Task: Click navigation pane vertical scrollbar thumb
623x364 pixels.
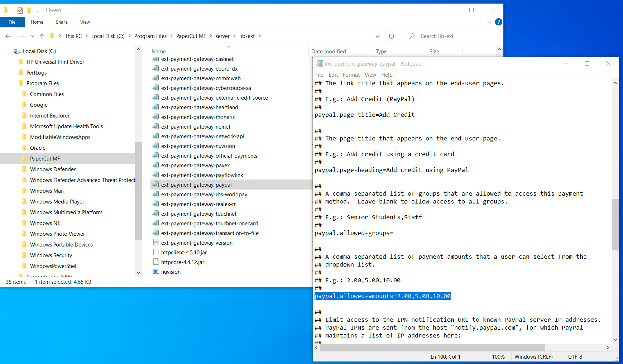Action: pyautogui.click(x=138, y=191)
